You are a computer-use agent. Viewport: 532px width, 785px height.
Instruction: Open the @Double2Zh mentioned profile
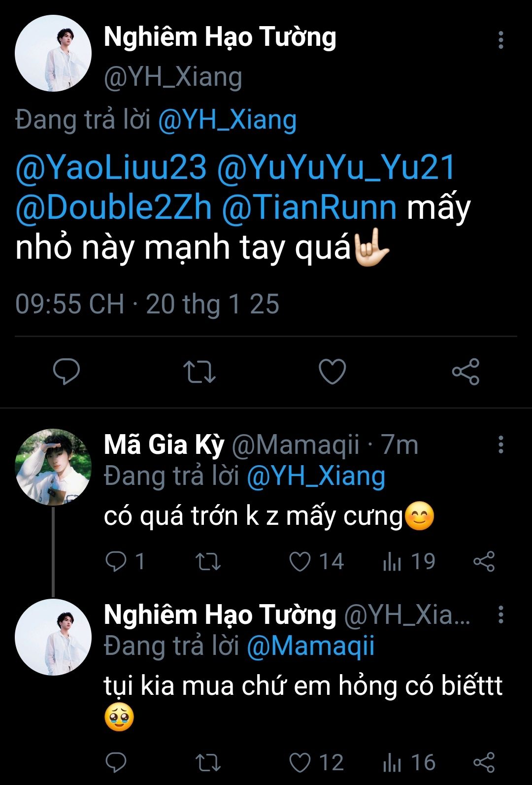pos(114,207)
